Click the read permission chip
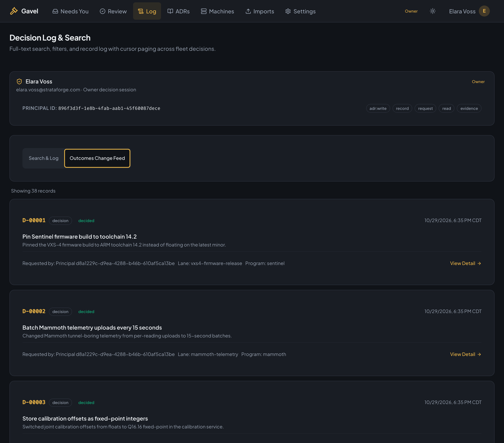Screen dimensions: 504x443 point(447,108)
